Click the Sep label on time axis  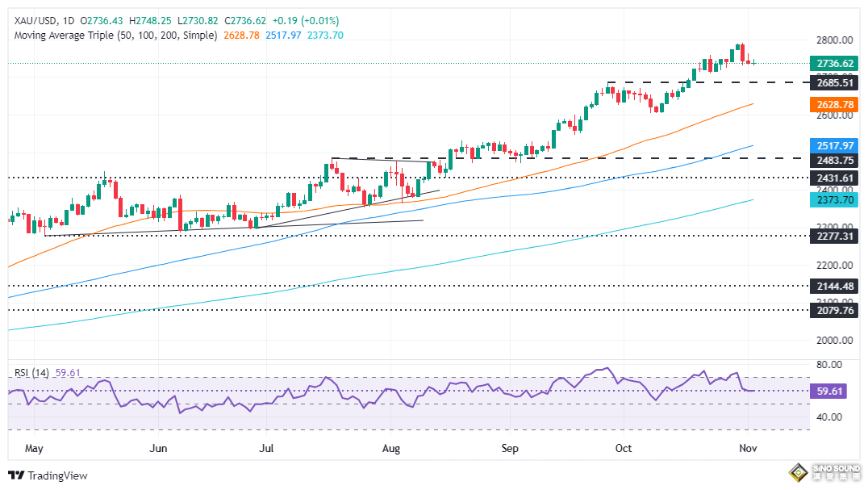[x=508, y=446]
